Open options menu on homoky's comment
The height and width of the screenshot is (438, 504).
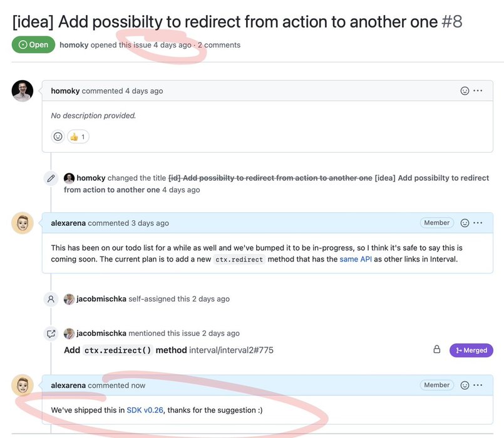478,91
